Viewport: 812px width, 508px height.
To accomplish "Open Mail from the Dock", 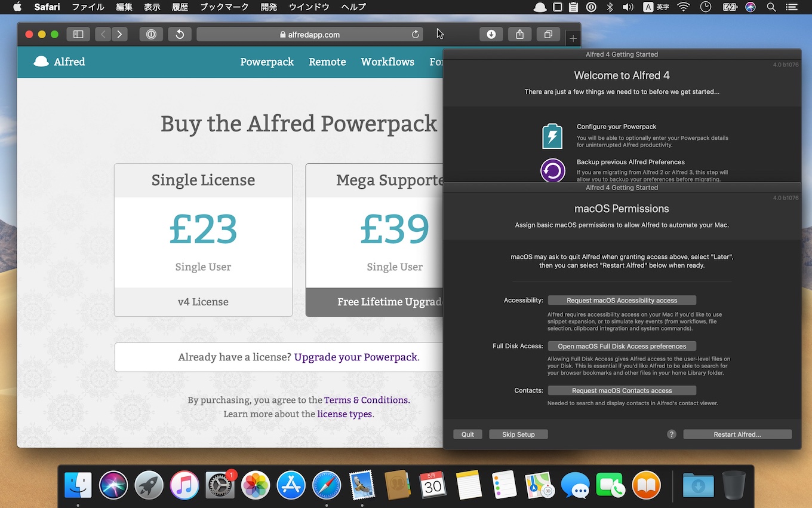I will [362, 485].
